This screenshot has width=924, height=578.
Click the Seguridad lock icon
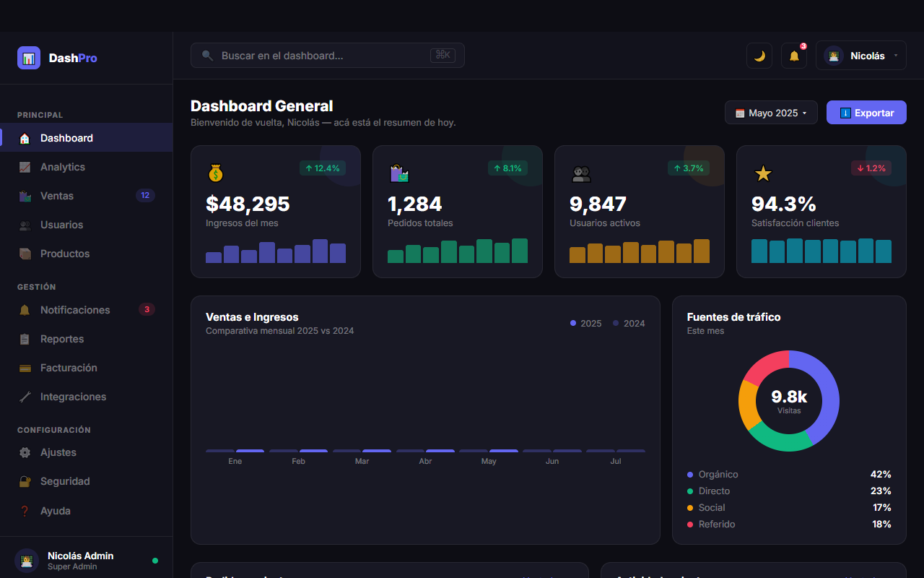(x=25, y=481)
